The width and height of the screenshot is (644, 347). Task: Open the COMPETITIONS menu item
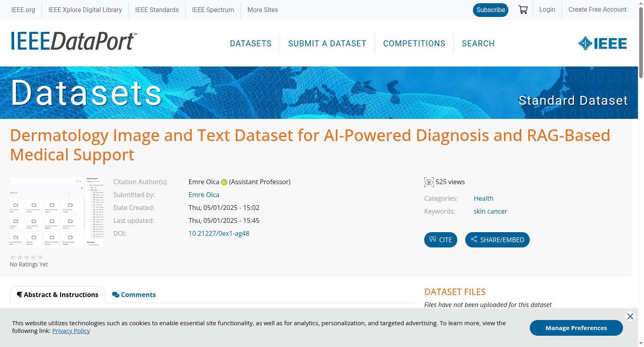point(414,44)
